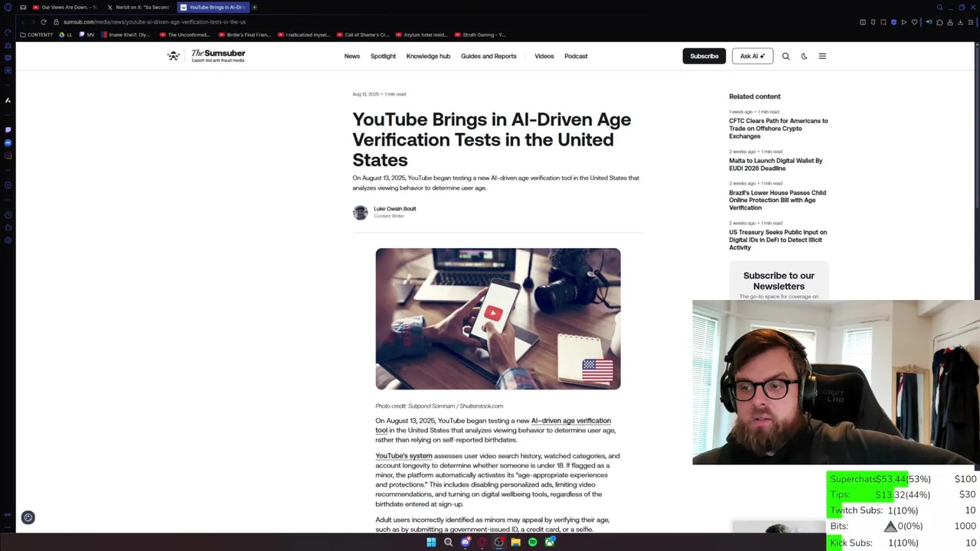Open sidebar settings gear icon
This screenshot has height=551, width=980.
tap(8, 240)
